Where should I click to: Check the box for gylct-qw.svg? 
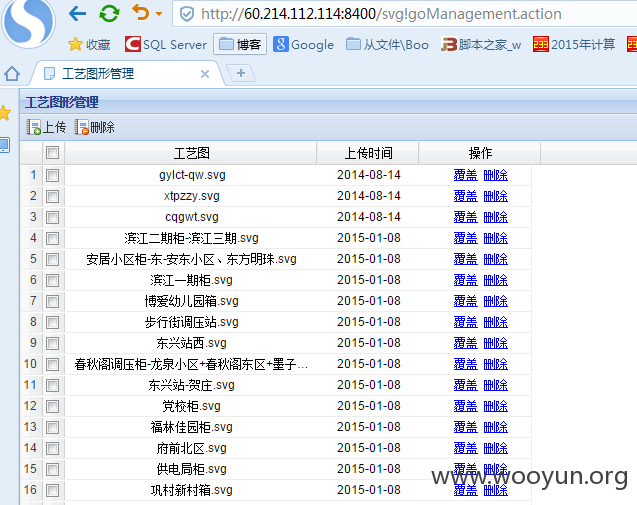tap(52, 176)
